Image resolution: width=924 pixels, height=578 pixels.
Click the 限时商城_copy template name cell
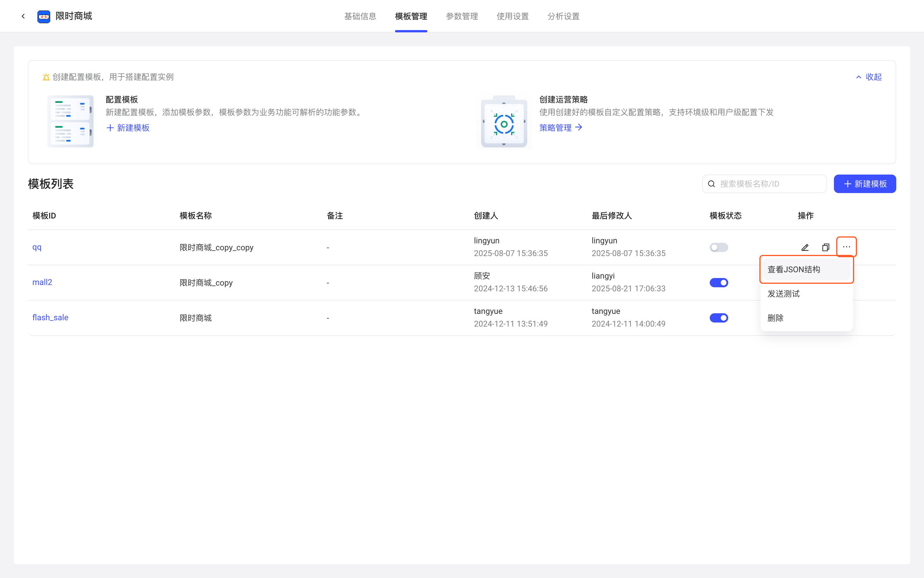tap(206, 283)
